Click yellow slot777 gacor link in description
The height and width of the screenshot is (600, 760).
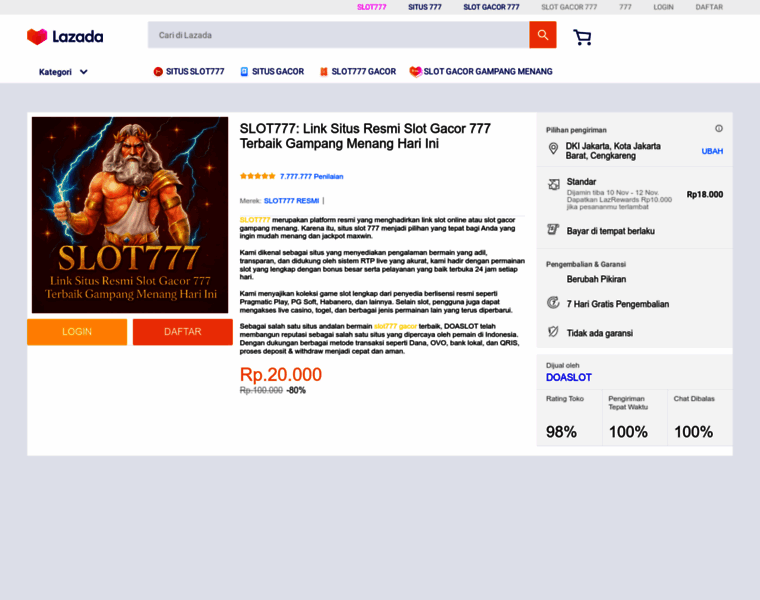pyautogui.click(x=395, y=326)
